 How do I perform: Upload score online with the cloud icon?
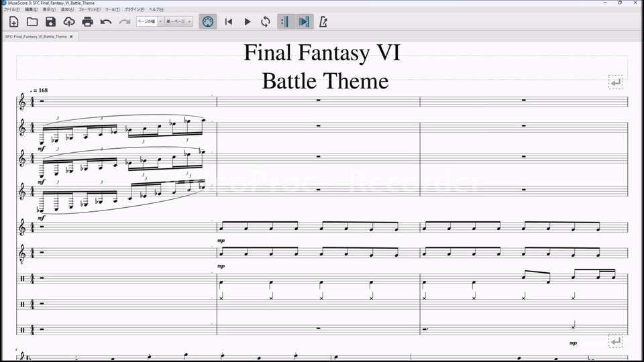tap(69, 21)
